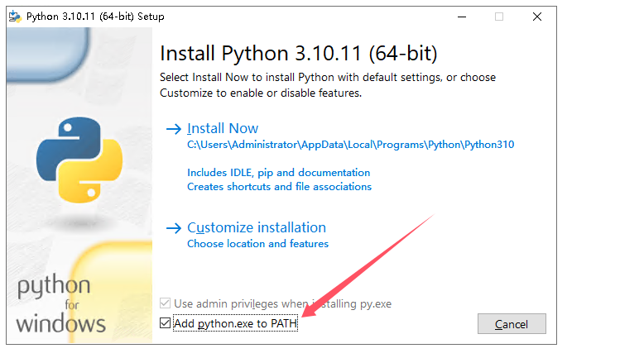644x358 pixels.
Task: Click the "Add python.exe to PATH" label text
Action: point(235,324)
